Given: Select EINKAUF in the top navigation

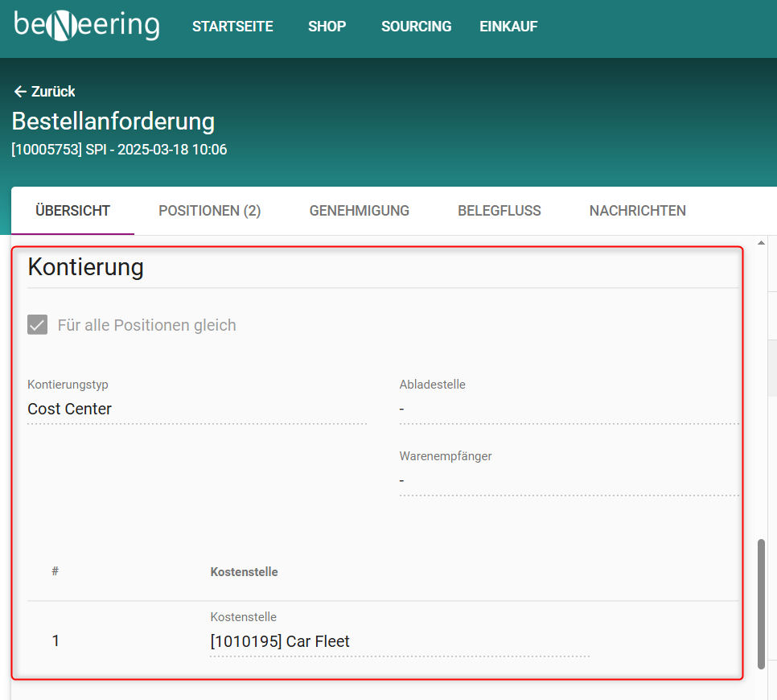Looking at the screenshot, I should tap(508, 27).
